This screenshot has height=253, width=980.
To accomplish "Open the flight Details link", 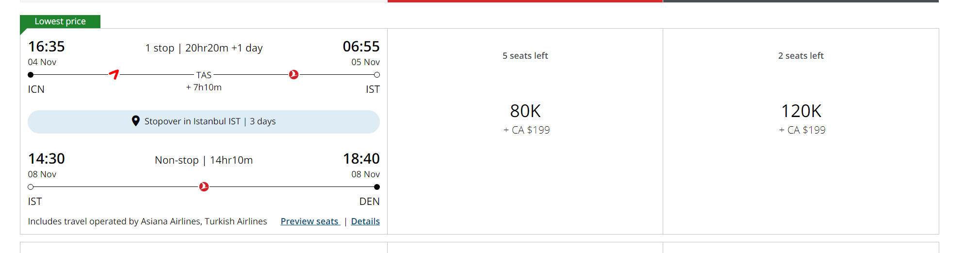I will coord(365,221).
